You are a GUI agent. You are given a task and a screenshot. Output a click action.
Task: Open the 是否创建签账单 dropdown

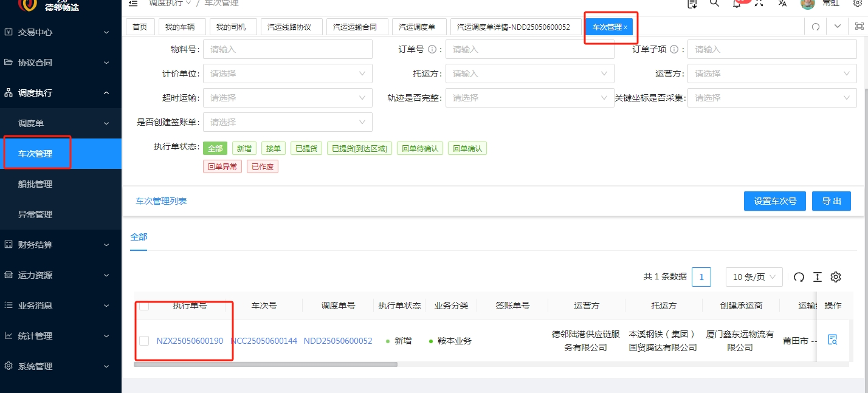point(288,122)
